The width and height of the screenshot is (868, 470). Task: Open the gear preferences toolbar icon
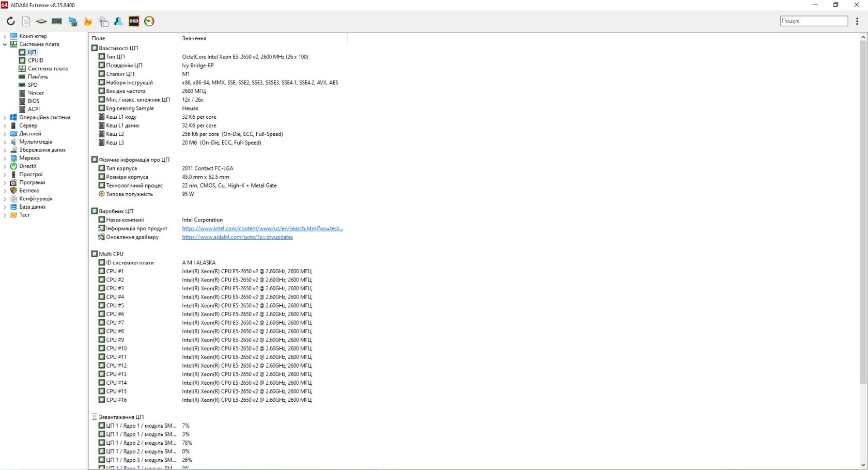tap(103, 21)
